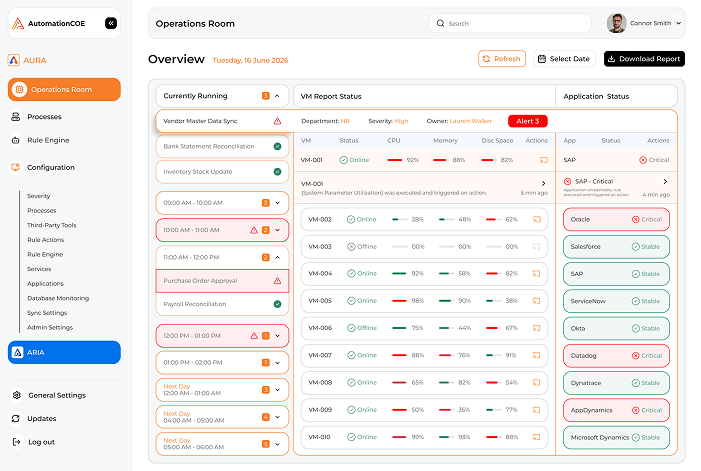Screen dimensions: 701x471
Task: Click the Log out icon
Action: [17, 442]
